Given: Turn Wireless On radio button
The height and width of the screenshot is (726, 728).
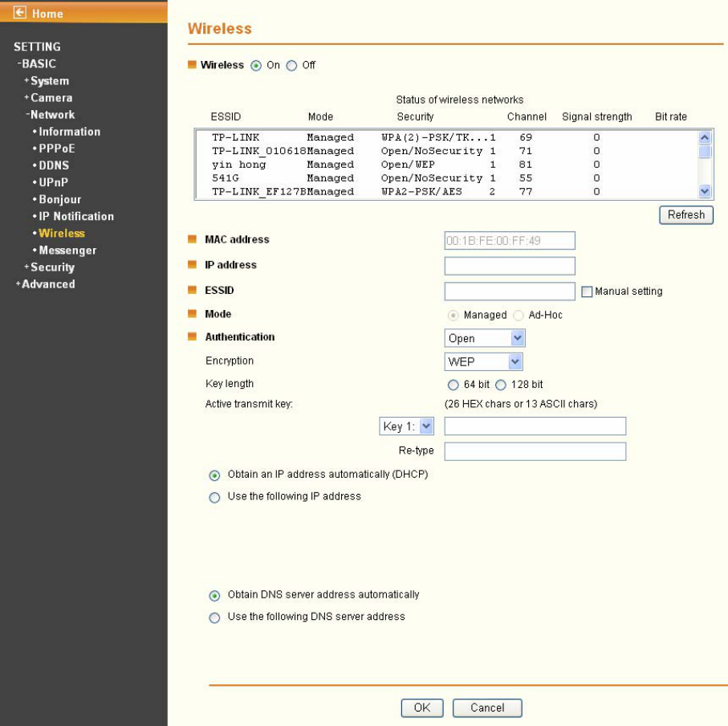Looking at the screenshot, I should click(256, 66).
